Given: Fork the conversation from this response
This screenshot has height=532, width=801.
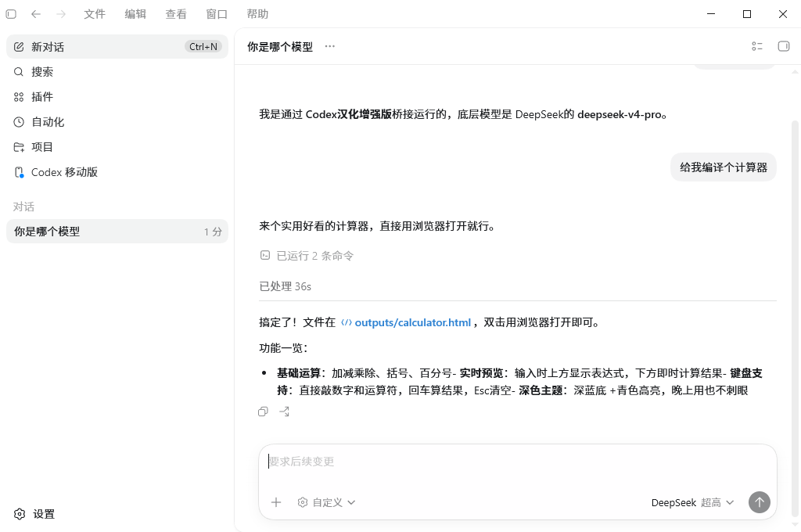Looking at the screenshot, I should [285, 412].
